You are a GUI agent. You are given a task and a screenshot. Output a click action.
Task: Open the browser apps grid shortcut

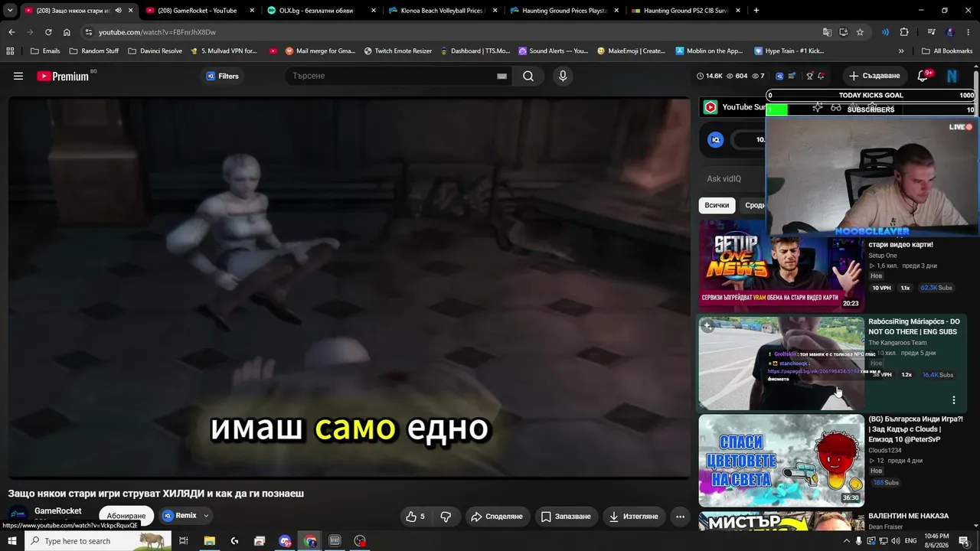point(10,51)
